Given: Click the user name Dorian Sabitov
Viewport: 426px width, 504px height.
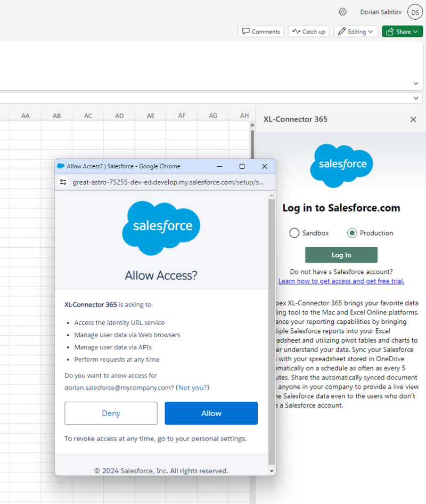Looking at the screenshot, I should tap(381, 12).
